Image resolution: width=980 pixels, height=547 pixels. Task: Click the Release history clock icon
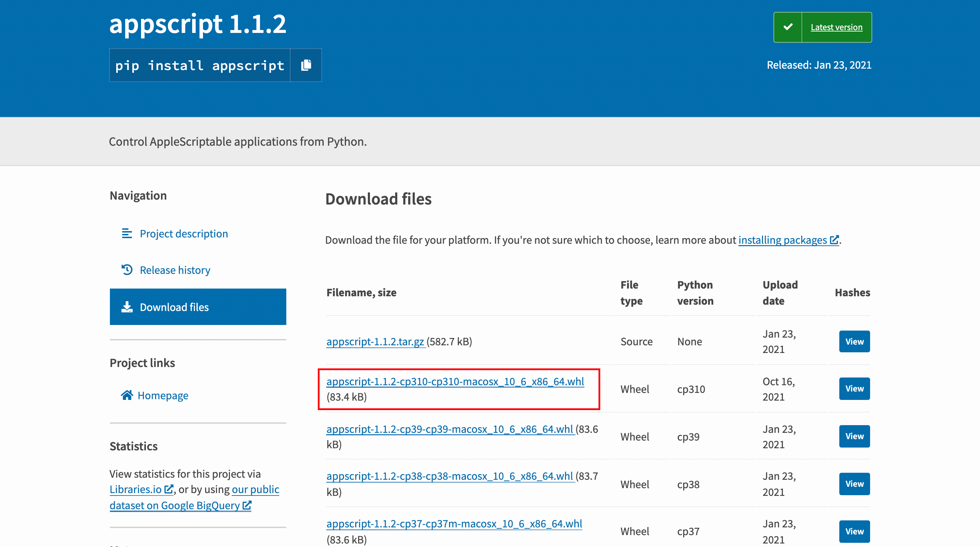[x=127, y=270]
